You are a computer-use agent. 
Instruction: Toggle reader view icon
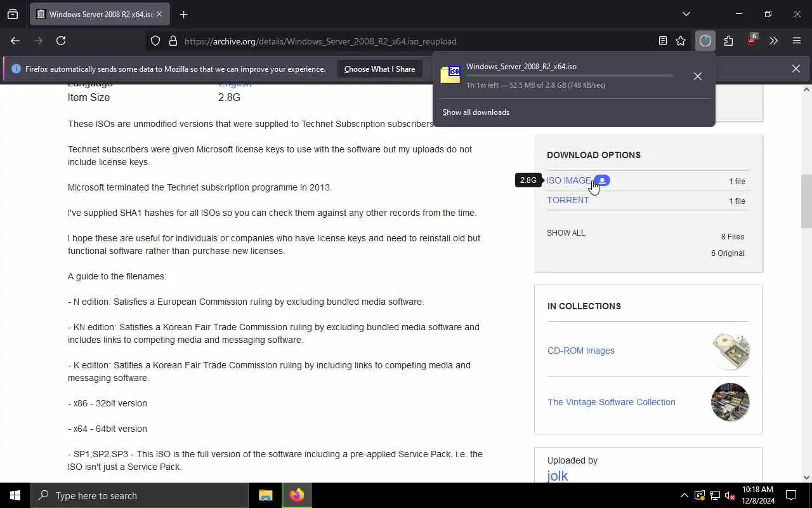tap(662, 41)
